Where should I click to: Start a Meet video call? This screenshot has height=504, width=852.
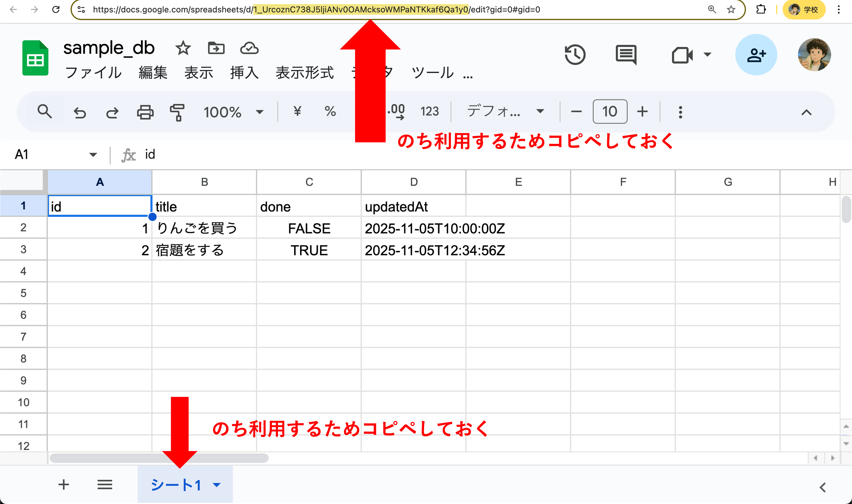coord(682,55)
